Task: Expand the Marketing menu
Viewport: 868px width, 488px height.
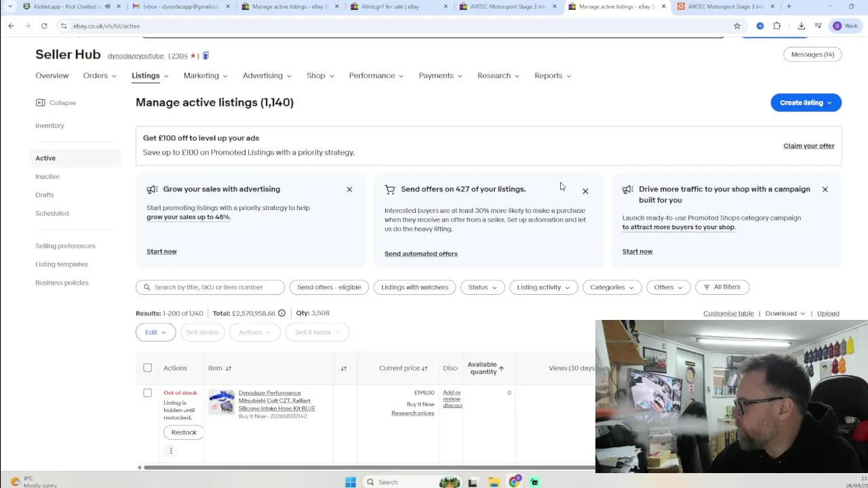Action: pyautogui.click(x=205, y=76)
